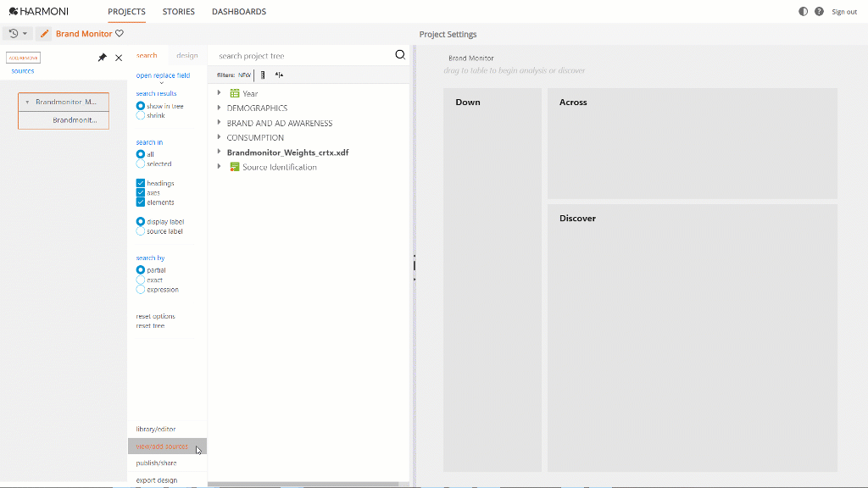
Task: Click the horizontal scrollbar under tree
Action: pyautogui.click(x=303, y=484)
